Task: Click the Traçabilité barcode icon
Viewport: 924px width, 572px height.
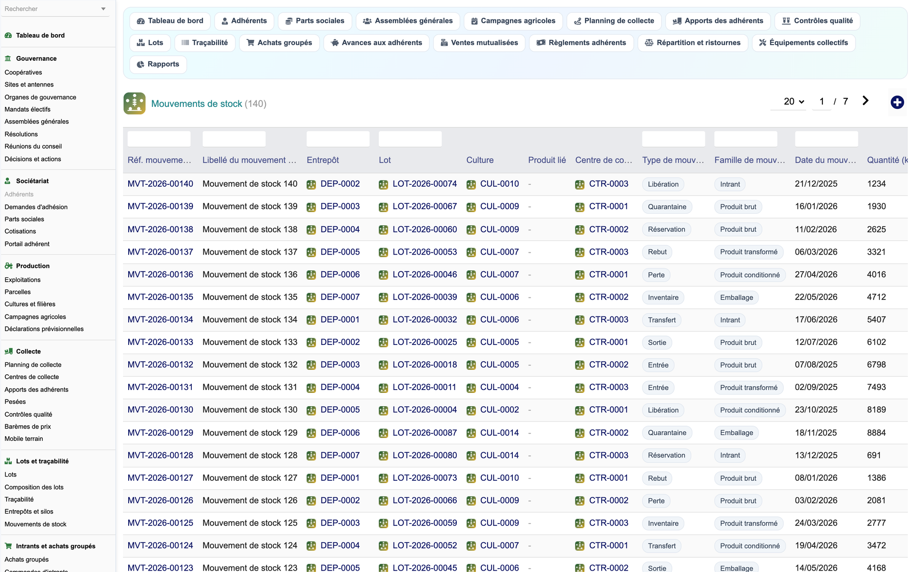Action: click(186, 43)
